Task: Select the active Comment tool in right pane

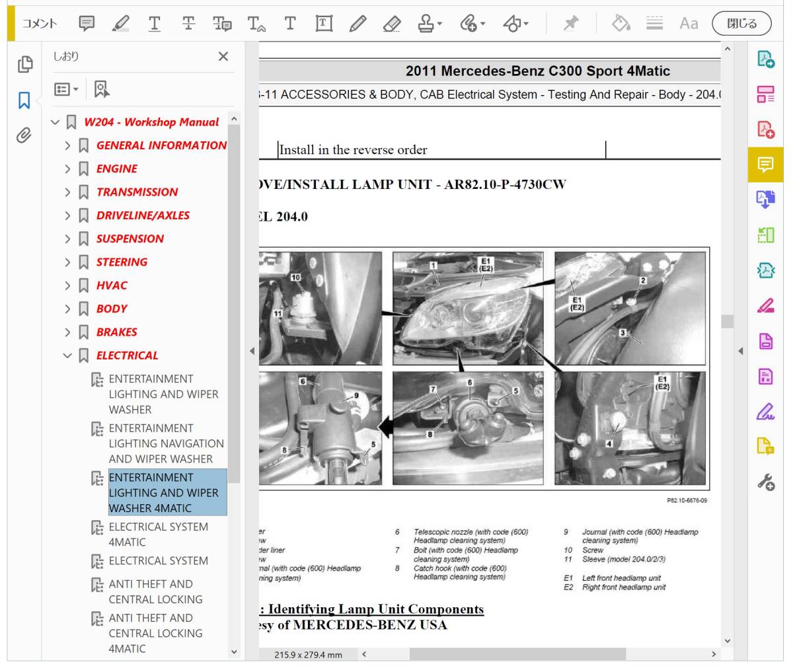Action: coord(765,165)
